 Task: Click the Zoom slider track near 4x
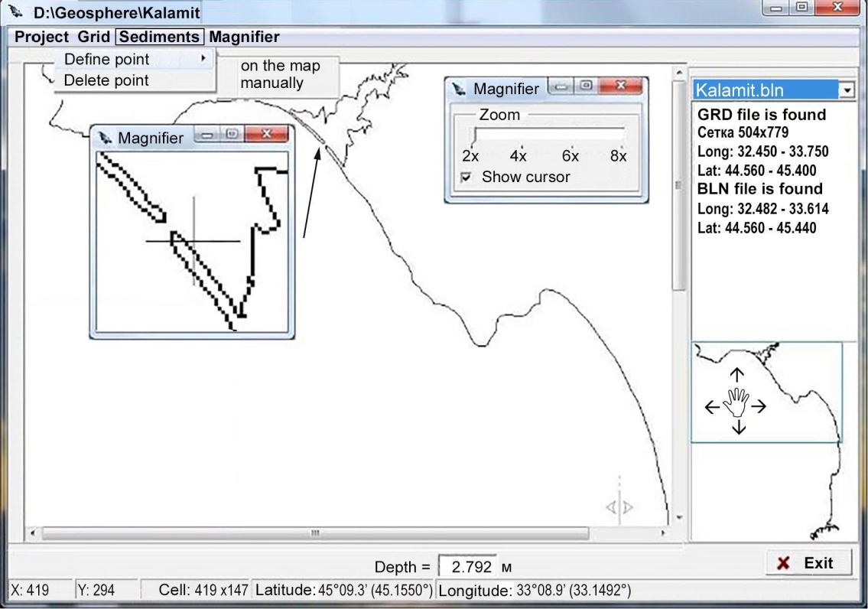[519, 135]
